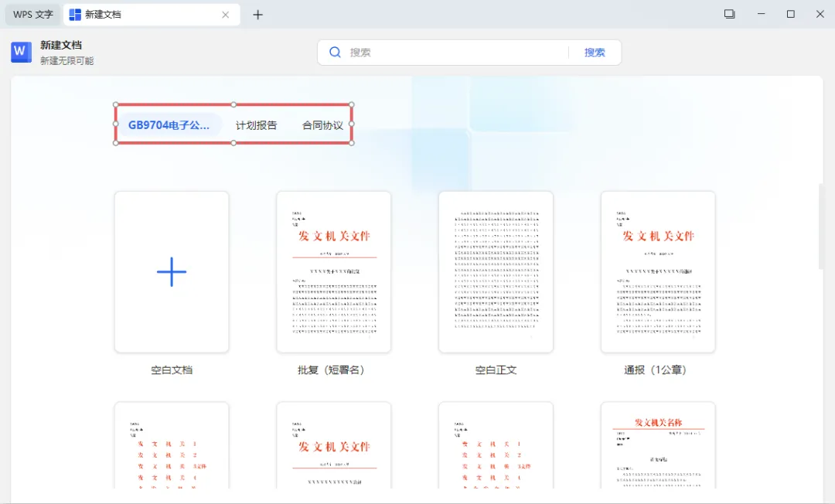835x504 pixels.
Task: Click the vertical scrollbar of the template list
Action: click(821, 226)
